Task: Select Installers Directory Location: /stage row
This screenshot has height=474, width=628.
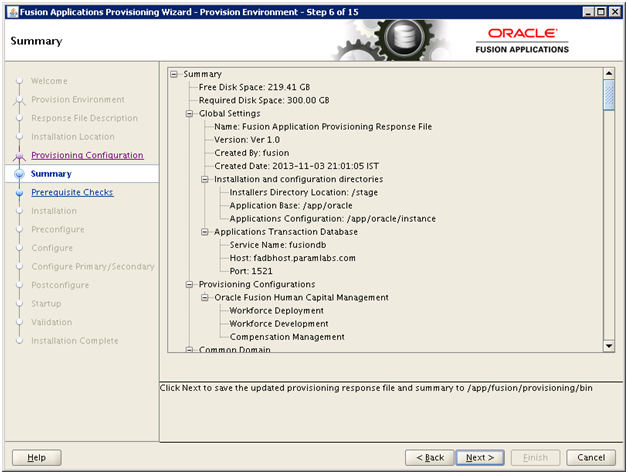Action: (x=304, y=192)
